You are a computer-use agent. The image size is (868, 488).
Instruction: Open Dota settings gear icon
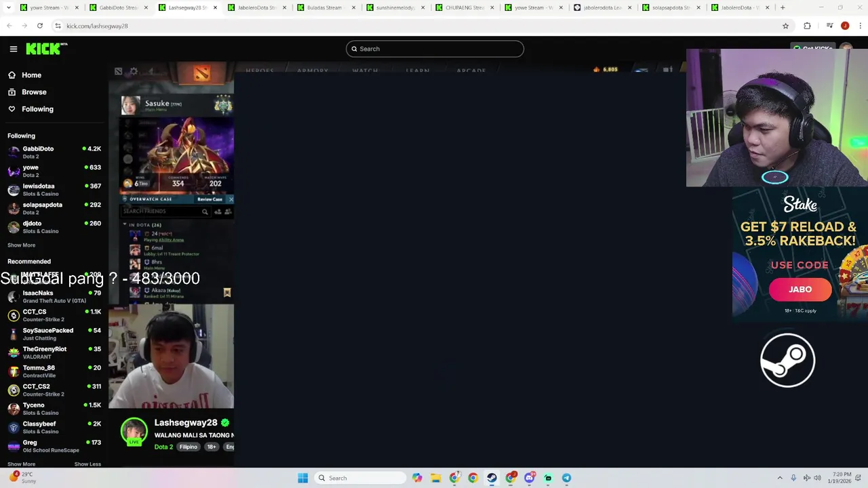click(x=134, y=71)
